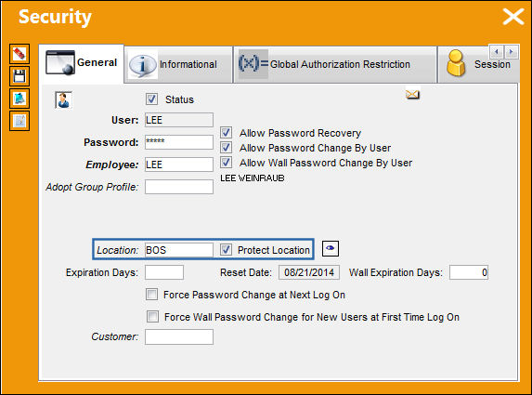532x395 pixels.
Task: Click the Adopt Group Profile field
Action: (x=179, y=187)
